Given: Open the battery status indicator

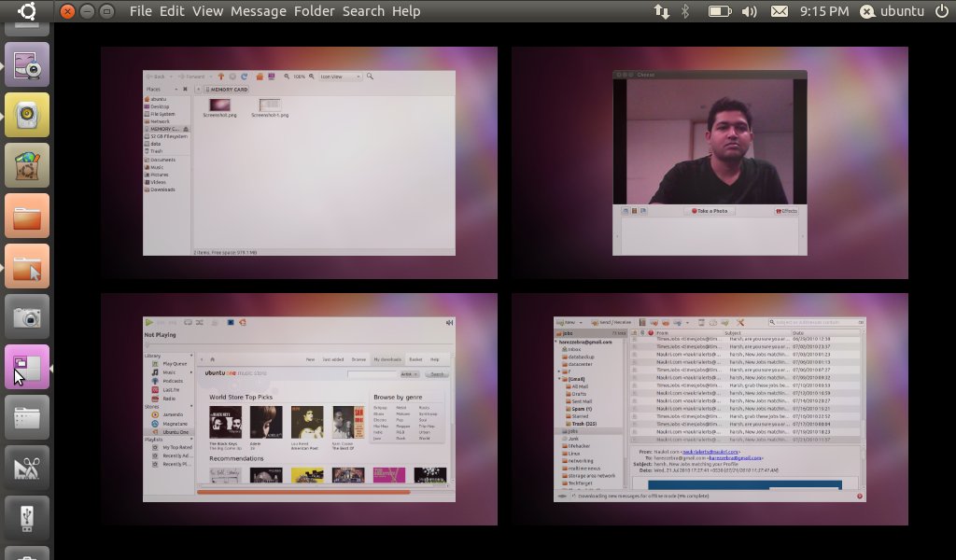Looking at the screenshot, I should (x=719, y=11).
